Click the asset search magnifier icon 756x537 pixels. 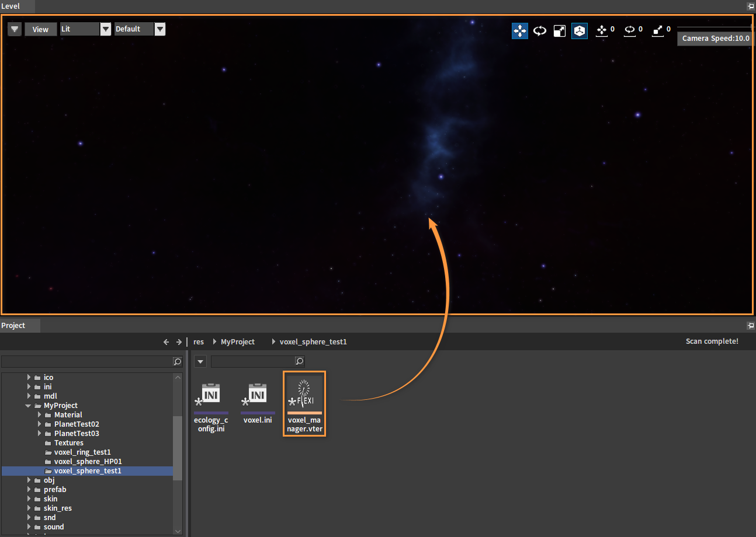point(300,362)
